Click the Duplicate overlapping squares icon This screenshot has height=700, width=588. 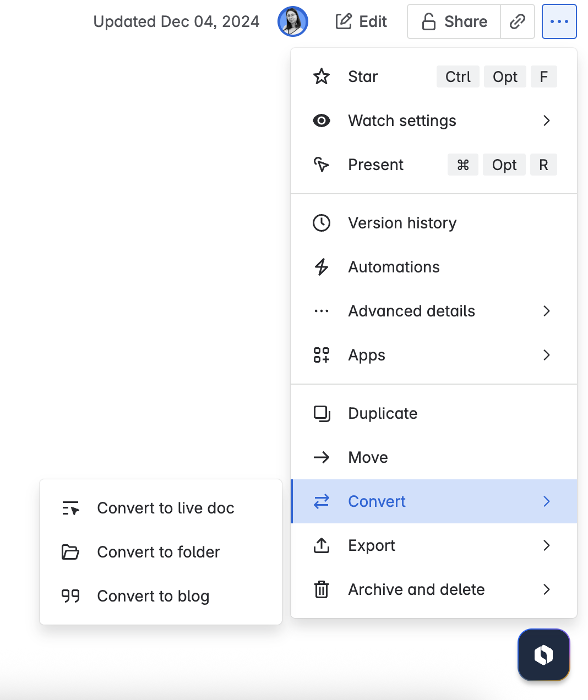[x=322, y=413]
